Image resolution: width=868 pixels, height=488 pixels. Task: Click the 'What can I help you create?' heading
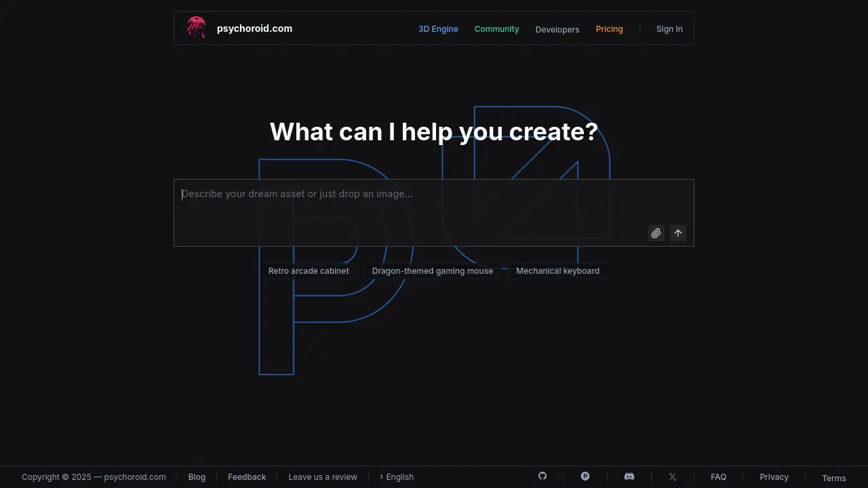[x=434, y=131]
